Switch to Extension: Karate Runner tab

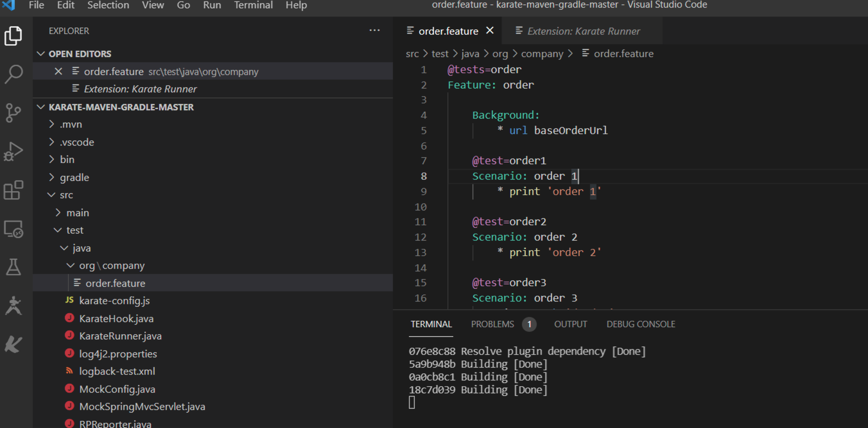click(583, 31)
